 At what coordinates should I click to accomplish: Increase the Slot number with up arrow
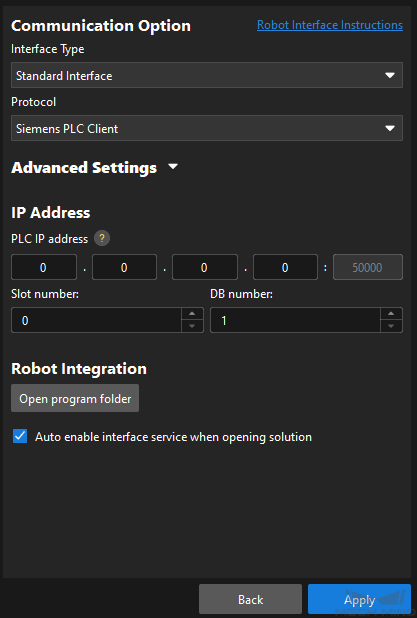click(192, 314)
